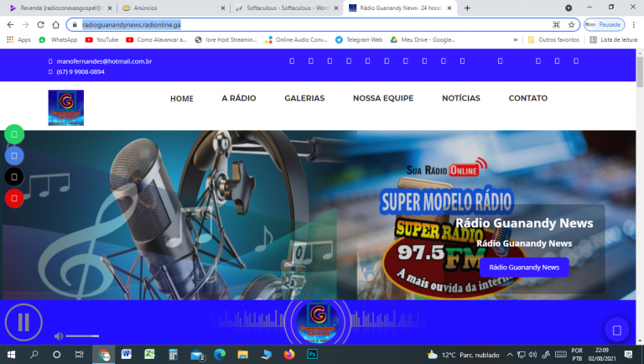644x364 pixels.
Task: Open the A RÁDIO menu item
Action: 239,98
